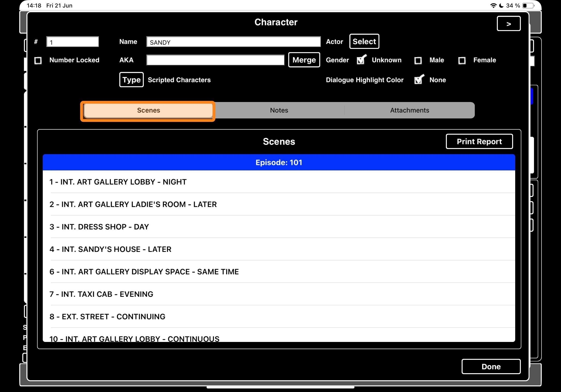Select the Scenes tab
Image resolution: width=561 pixels, height=392 pixels.
(x=148, y=110)
